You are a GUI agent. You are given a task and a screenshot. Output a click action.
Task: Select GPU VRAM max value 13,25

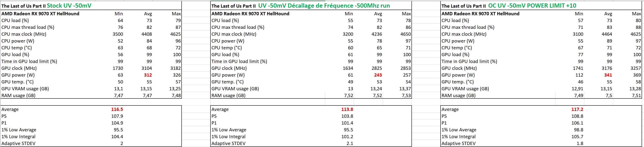[175, 89]
